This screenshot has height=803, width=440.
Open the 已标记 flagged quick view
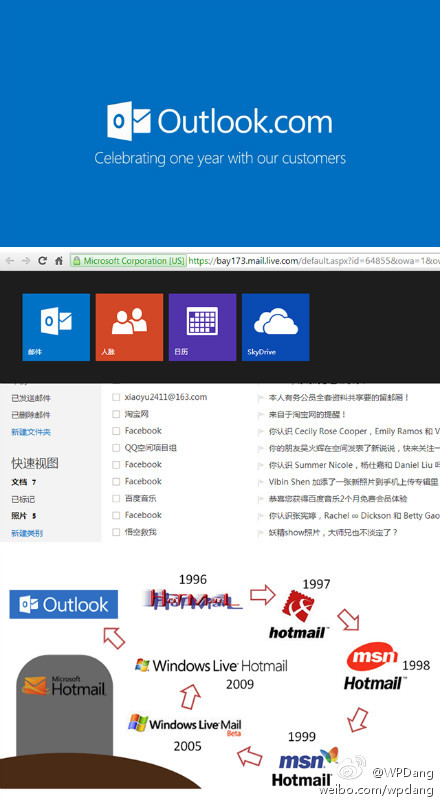pos(23,499)
